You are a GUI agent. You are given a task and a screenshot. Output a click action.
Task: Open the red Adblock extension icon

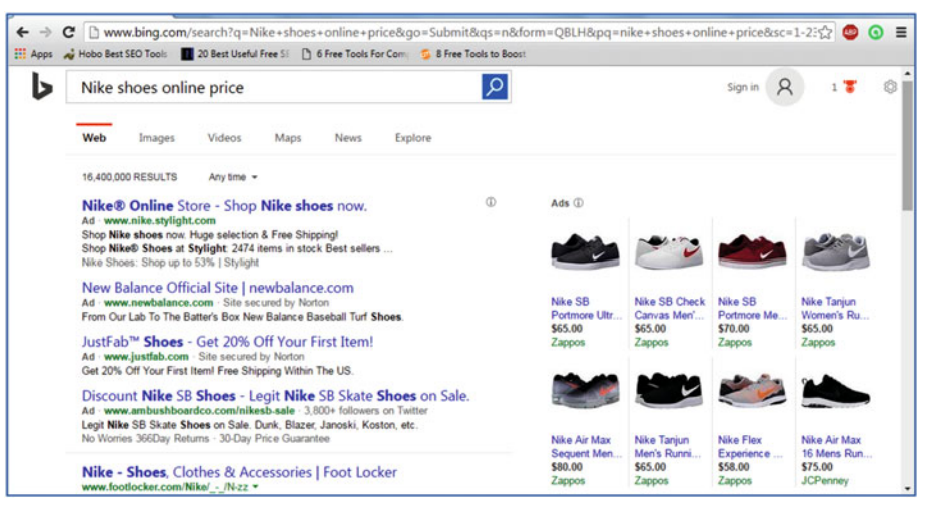850,33
